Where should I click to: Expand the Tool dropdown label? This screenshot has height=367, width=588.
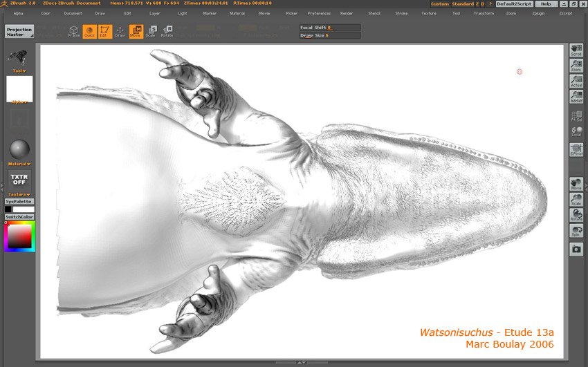pyautogui.click(x=19, y=70)
